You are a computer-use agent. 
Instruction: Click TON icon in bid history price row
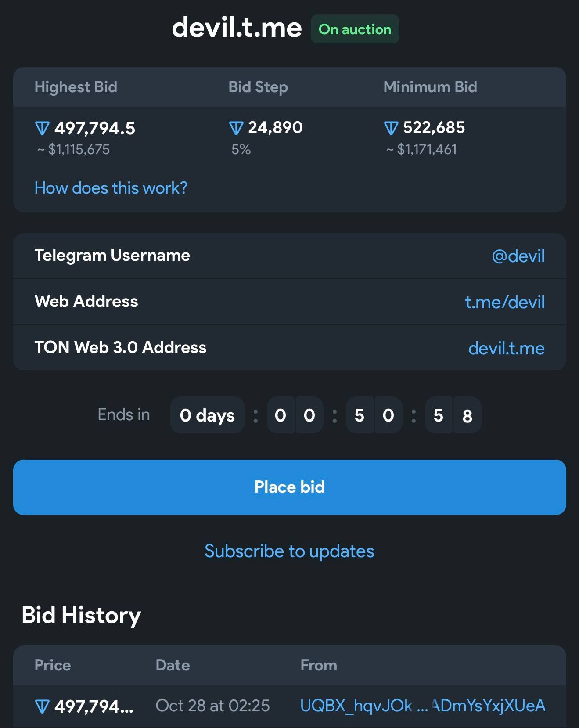click(42, 707)
